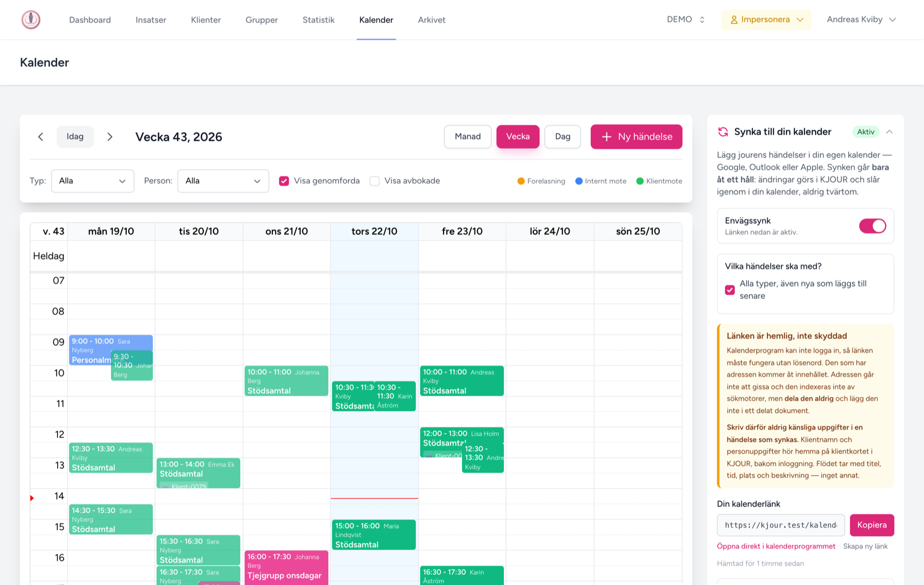Image resolution: width=924 pixels, height=585 pixels.
Task: Uncheck Alla typer, även nya checkbox
Action: pos(730,290)
